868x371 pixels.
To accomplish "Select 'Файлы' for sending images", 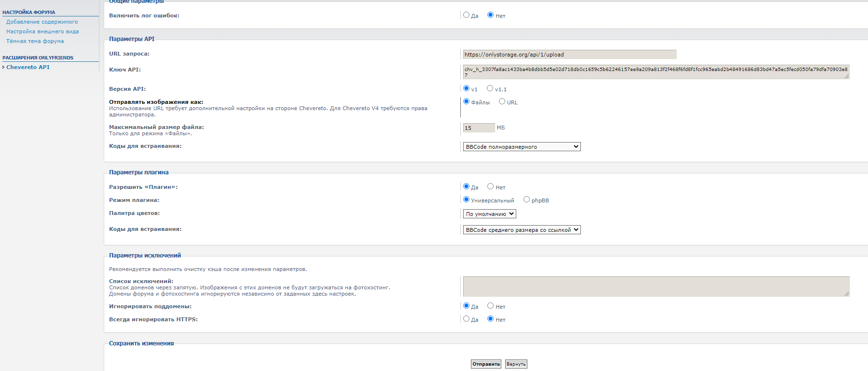I will (466, 101).
